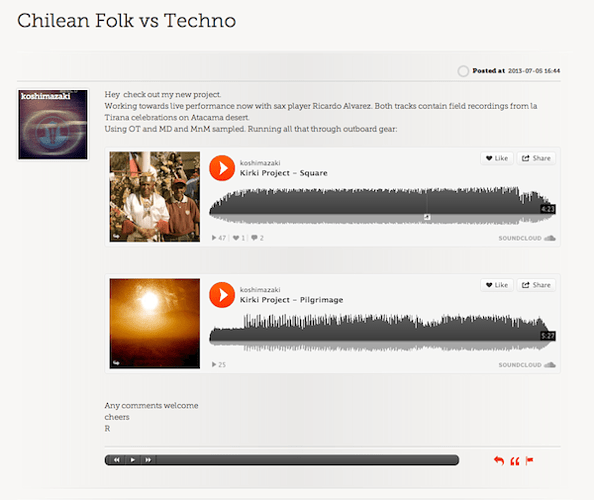Share the Square track
This screenshot has width=594, height=500.
536,158
